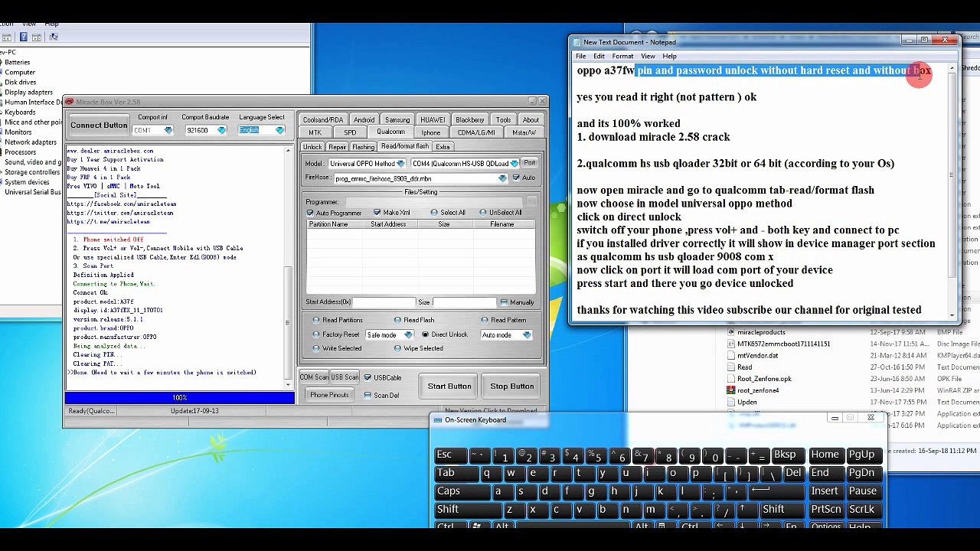980x551 pixels.
Task: Enable the USBCable checkbox
Action: (367, 377)
